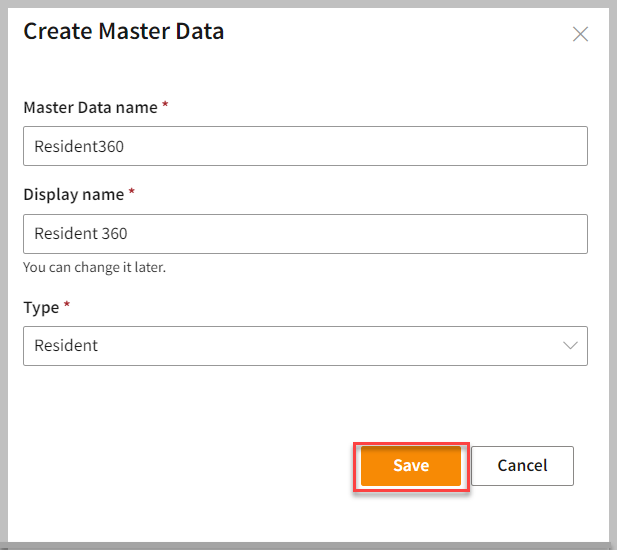Select the 'Resident' value in Type combo box

pyautogui.click(x=66, y=345)
